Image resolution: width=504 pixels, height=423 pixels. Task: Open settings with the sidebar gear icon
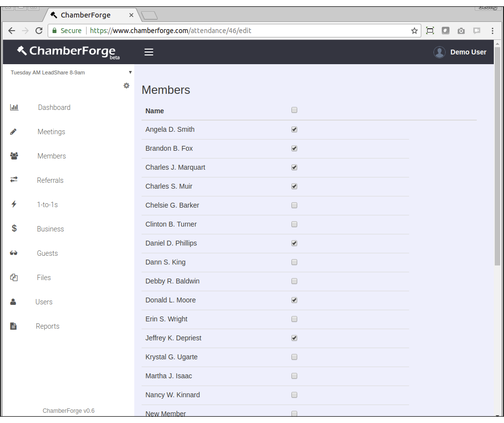[126, 86]
